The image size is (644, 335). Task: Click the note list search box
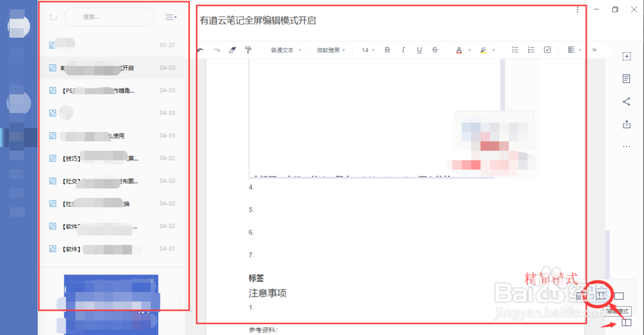(x=109, y=17)
